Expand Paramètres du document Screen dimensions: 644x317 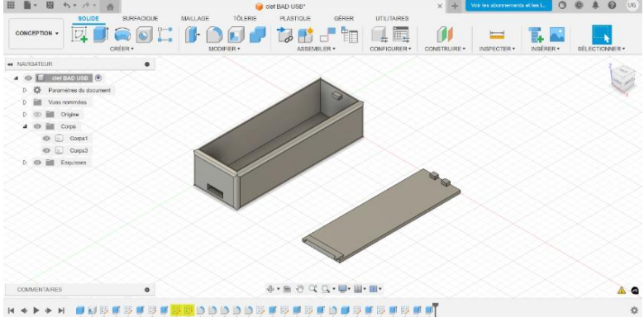(x=25, y=90)
